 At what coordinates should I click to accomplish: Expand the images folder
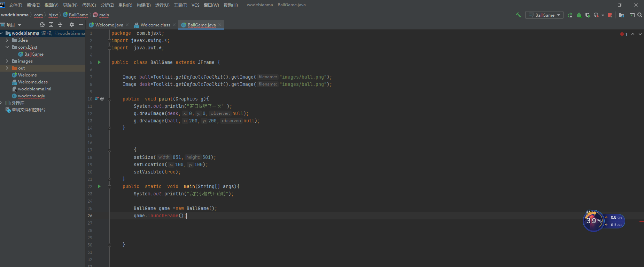[x=7, y=61]
